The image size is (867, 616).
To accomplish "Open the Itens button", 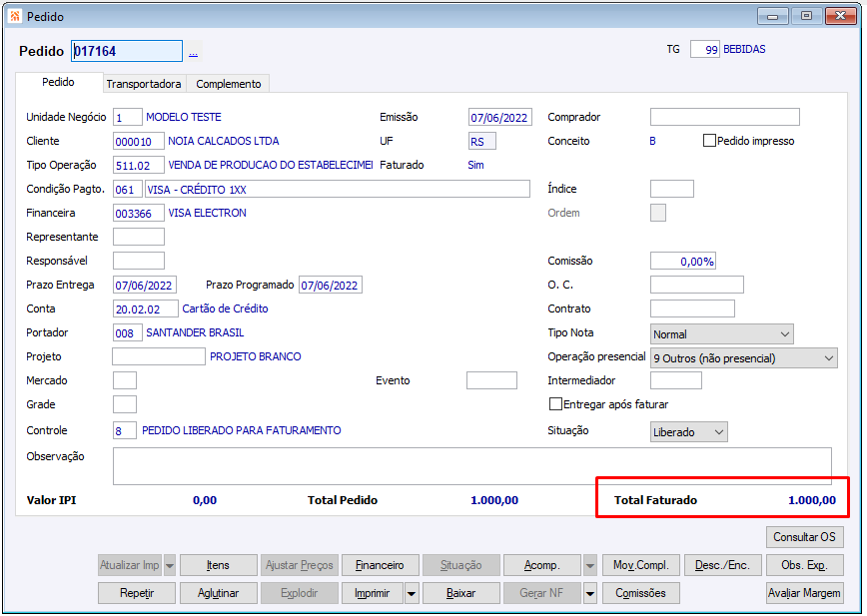I will coord(219,566).
